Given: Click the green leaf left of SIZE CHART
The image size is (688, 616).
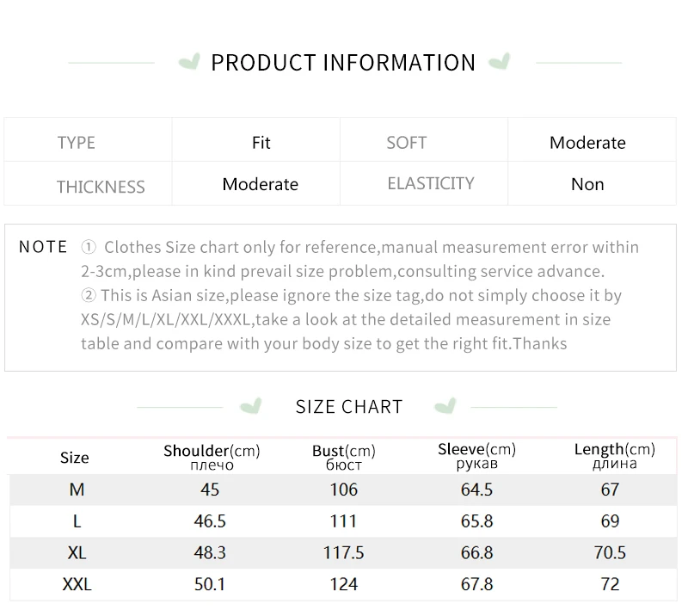Looking at the screenshot, I should point(251,405).
